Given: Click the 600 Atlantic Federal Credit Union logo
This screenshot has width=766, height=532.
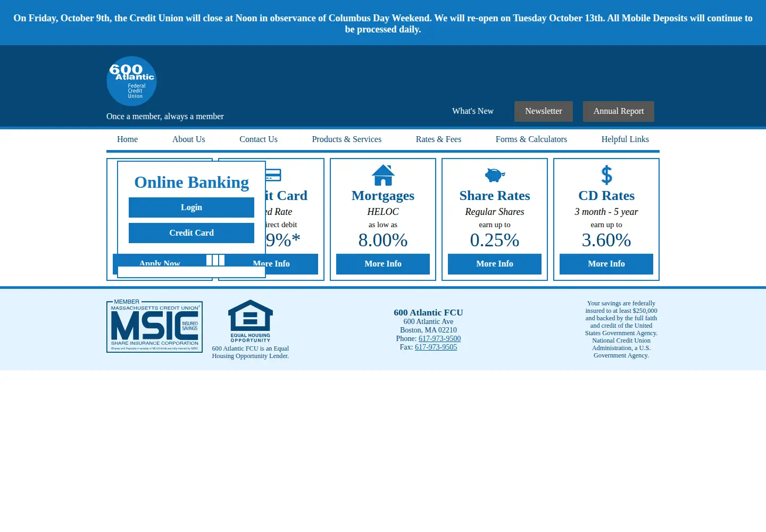Looking at the screenshot, I should coord(131,81).
